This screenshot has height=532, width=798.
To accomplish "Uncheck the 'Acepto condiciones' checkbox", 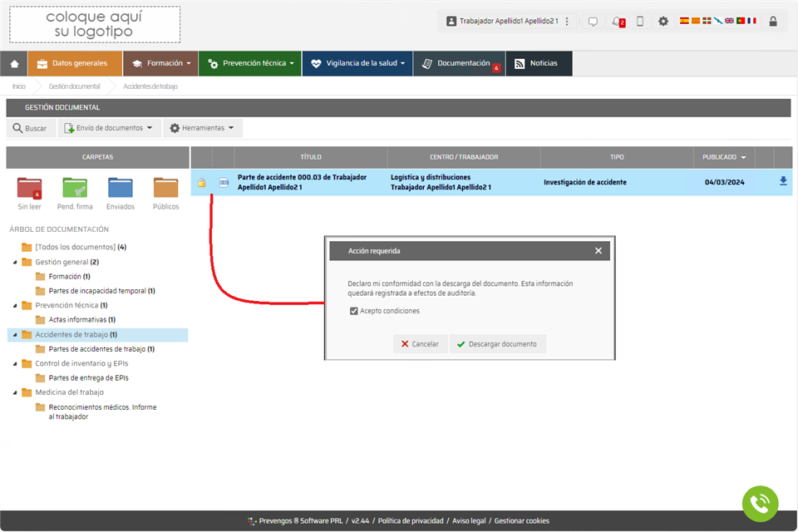I will point(354,311).
